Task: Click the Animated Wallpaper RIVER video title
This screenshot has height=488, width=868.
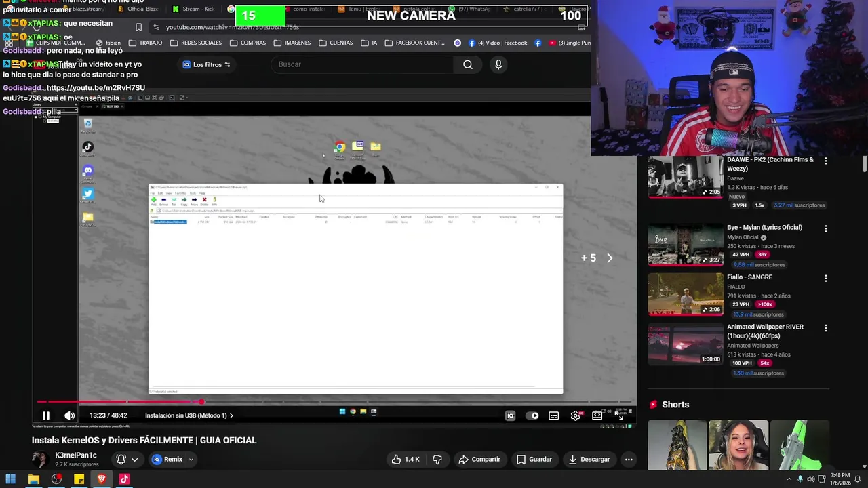Action: pyautogui.click(x=765, y=331)
